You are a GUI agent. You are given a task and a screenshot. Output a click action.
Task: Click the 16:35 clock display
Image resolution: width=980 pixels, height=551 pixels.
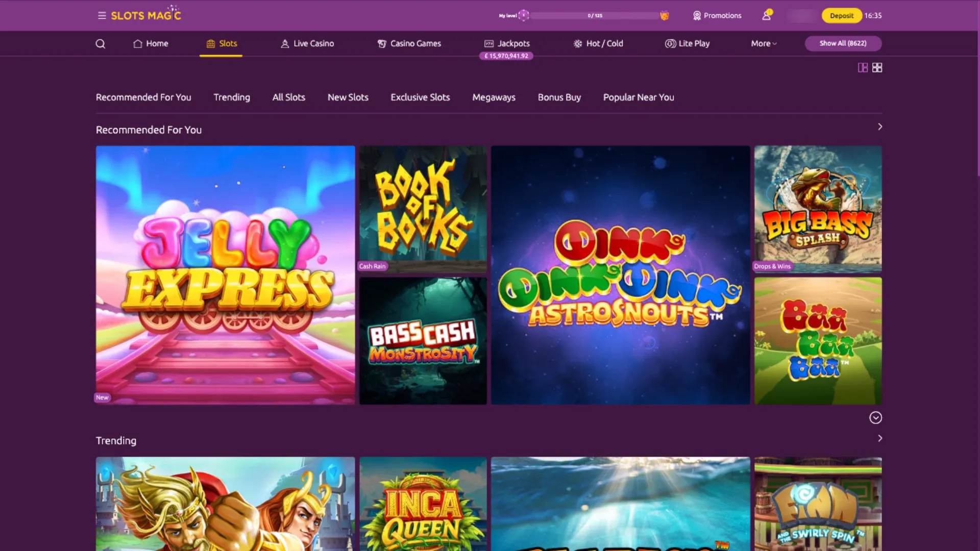point(873,15)
